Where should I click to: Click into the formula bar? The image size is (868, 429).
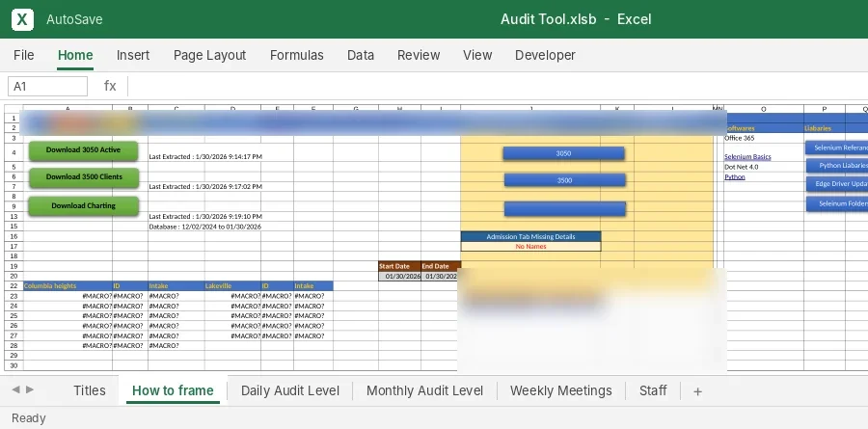click(499, 87)
